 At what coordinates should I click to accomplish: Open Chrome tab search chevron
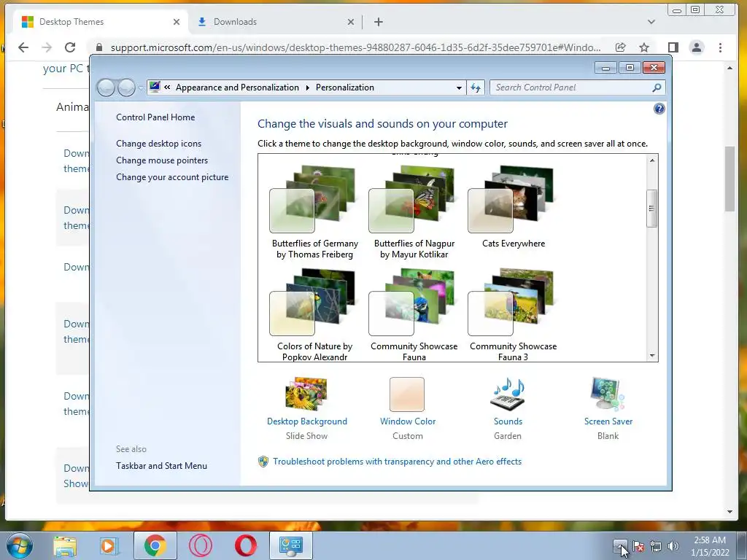[651, 22]
